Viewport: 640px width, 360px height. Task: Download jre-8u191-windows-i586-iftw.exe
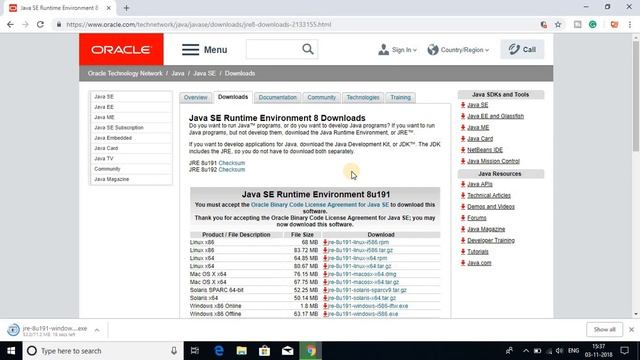click(368, 306)
